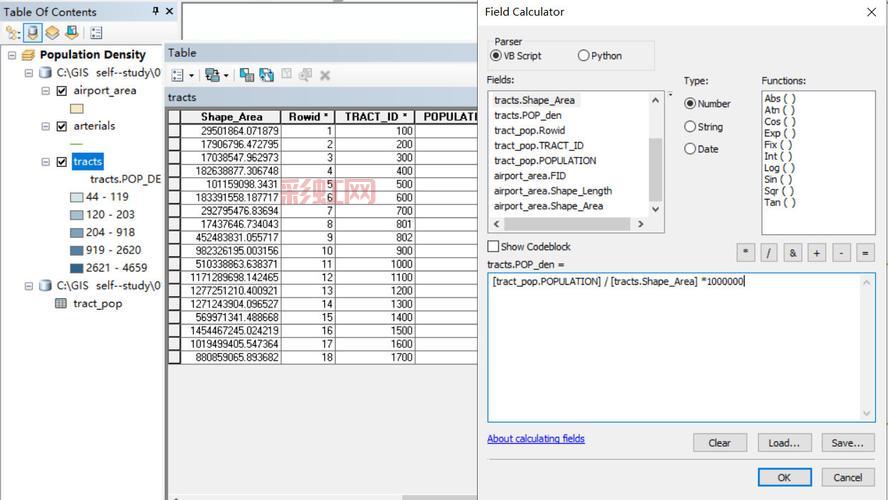
Task: Collapse the Population Density data frame
Action: pyautogui.click(x=13, y=55)
